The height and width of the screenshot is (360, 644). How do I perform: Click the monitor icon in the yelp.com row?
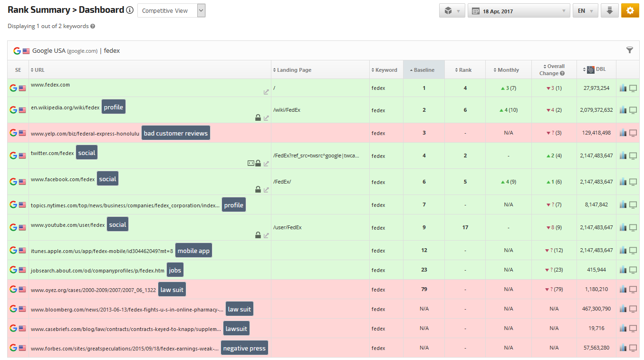click(x=633, y=133)
